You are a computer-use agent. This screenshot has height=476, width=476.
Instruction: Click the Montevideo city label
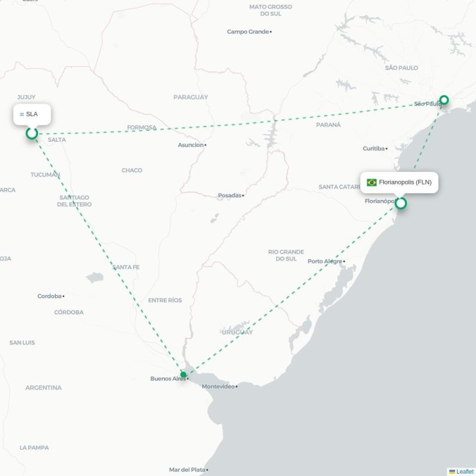coord(218,386)
